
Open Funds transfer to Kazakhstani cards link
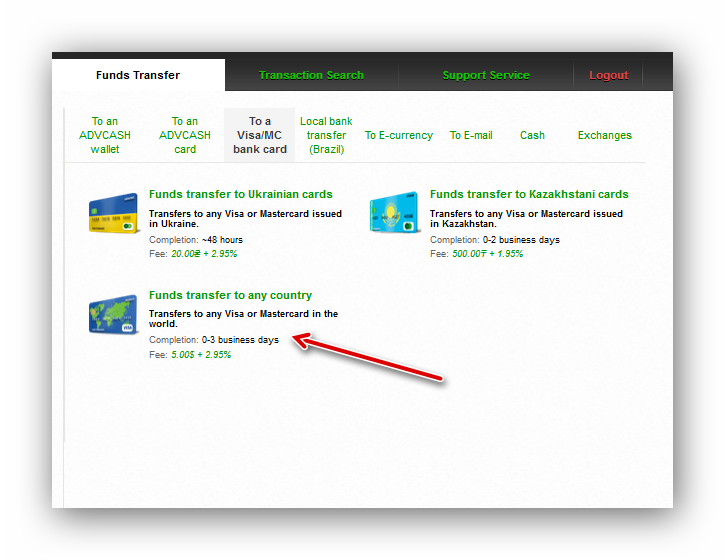click(x=529, y=194)
